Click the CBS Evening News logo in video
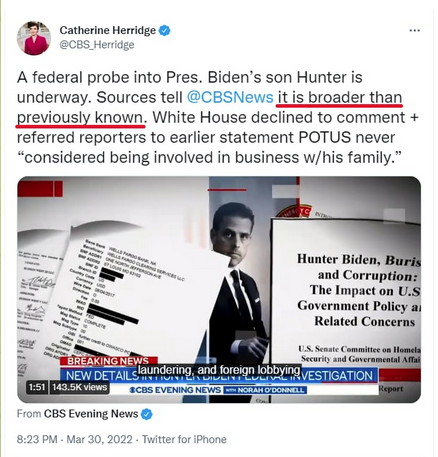Viewport: 438px width, 457px height. (175, 390)
